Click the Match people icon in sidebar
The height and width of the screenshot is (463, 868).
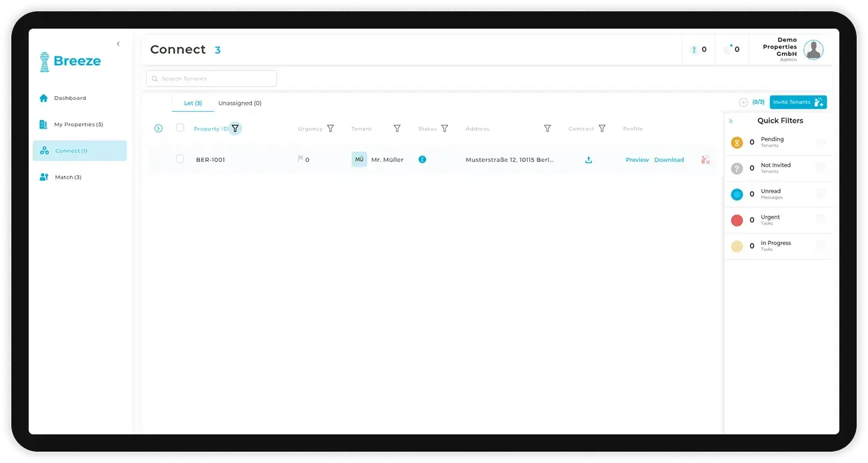[44, 177]
